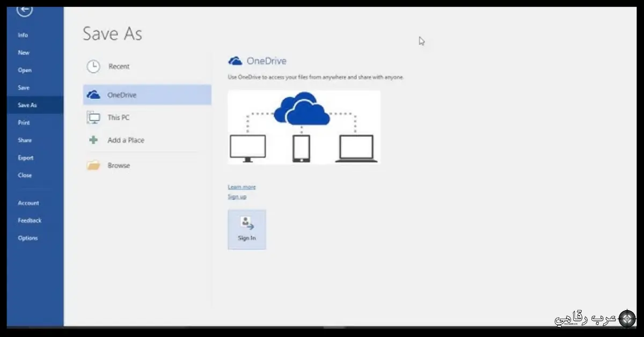The width and height of the screenshot is (644, 337).
Task: Open the Info menu item
Action: pyautogui.click(x=23, y=35)
